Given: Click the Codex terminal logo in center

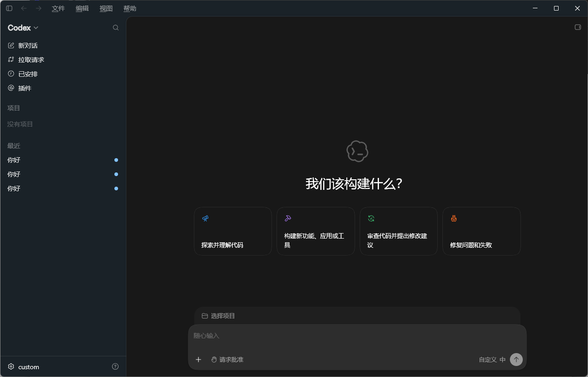Looking at the screenshot, I should coord(357,151).
